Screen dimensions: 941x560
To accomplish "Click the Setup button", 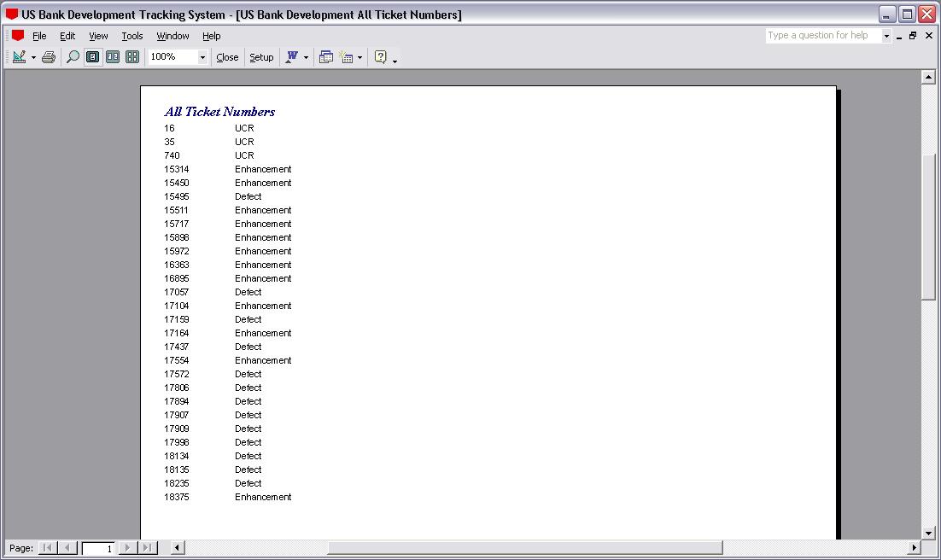I will (261, 57).
